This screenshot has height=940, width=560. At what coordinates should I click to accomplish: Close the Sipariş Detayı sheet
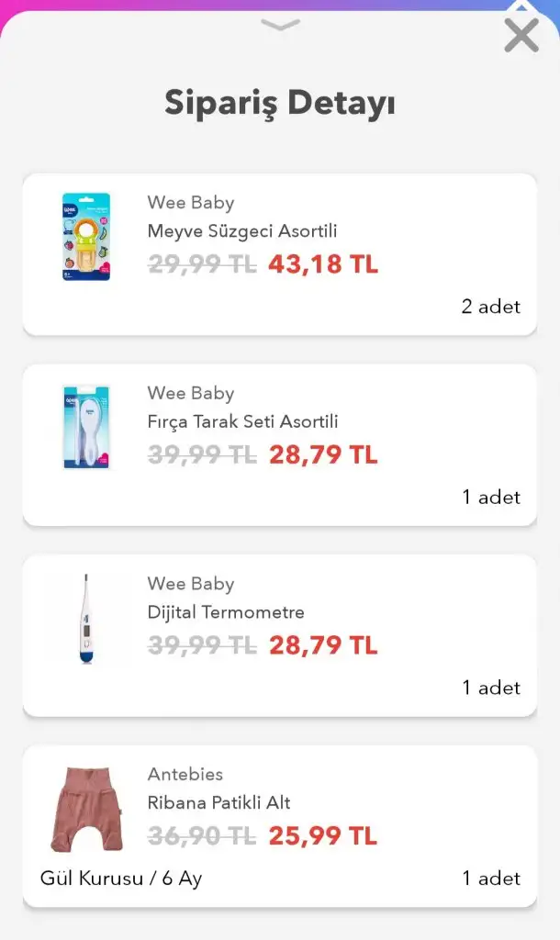click(521, 37)
